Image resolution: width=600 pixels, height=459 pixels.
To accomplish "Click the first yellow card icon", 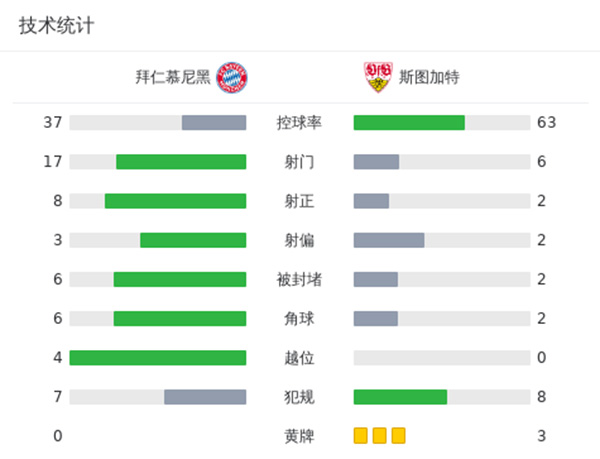I will point(361,436).
